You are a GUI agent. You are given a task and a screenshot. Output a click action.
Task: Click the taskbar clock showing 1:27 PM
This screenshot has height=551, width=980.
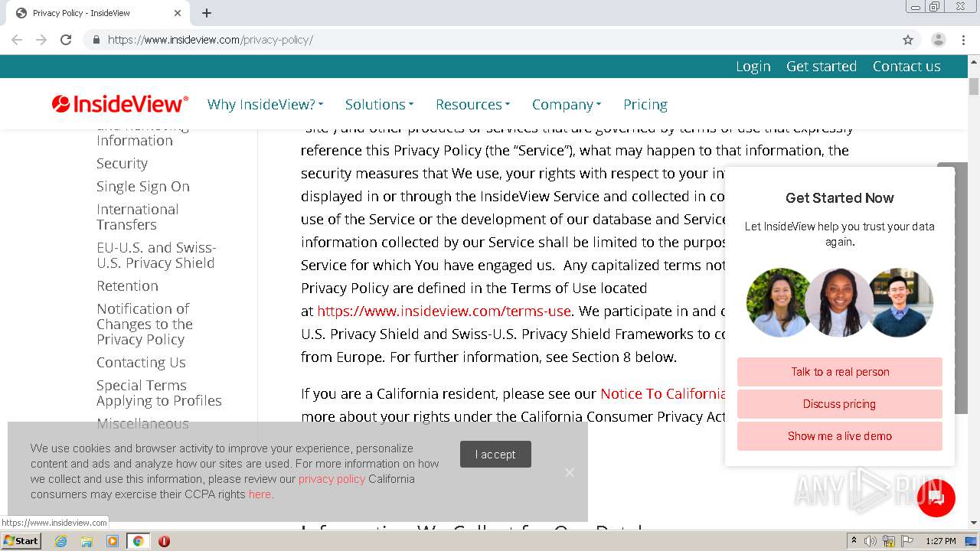940,541
